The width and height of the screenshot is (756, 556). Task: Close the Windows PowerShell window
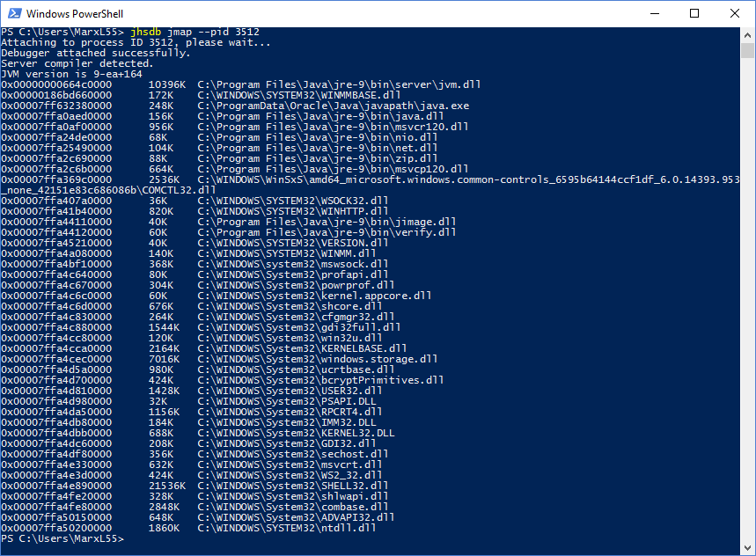click(x=734, y=13)
